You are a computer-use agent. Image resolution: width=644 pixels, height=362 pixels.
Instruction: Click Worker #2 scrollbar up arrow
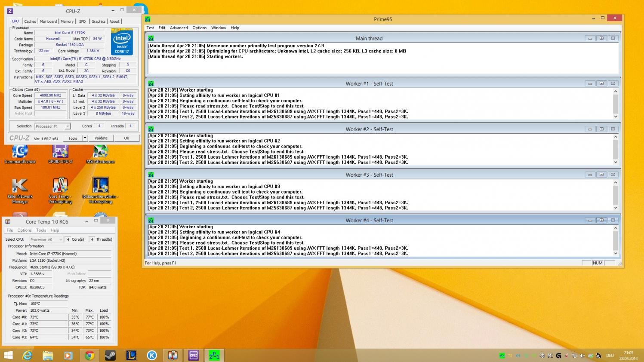coord(616,137)
